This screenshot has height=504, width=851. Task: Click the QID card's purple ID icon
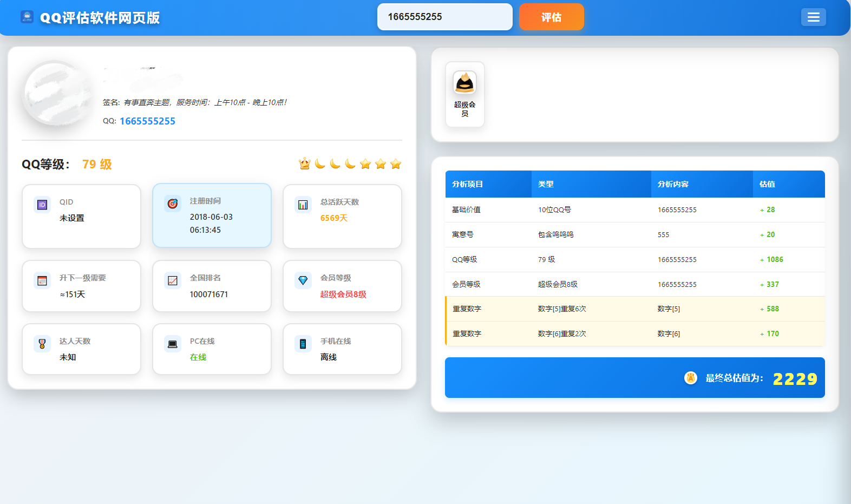point(42,205)
